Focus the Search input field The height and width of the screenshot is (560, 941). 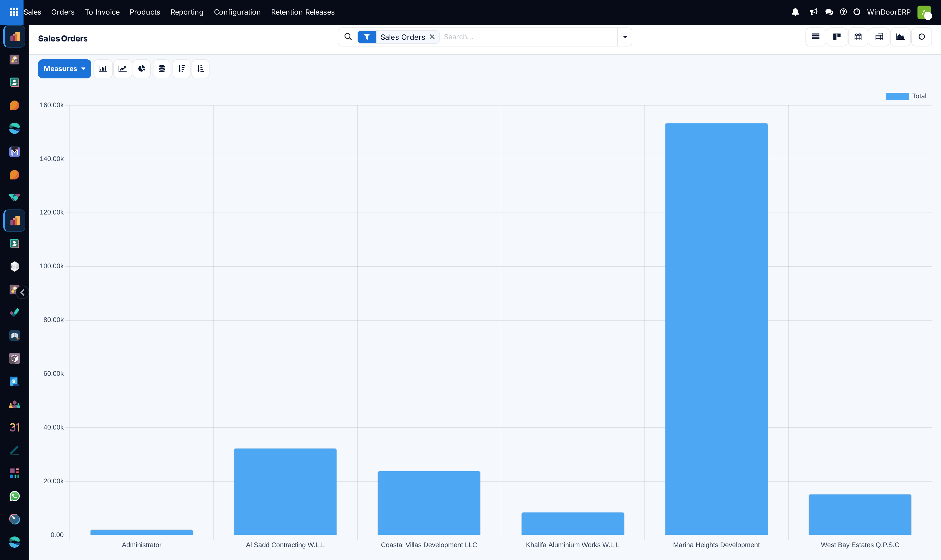tap(528, 37)
